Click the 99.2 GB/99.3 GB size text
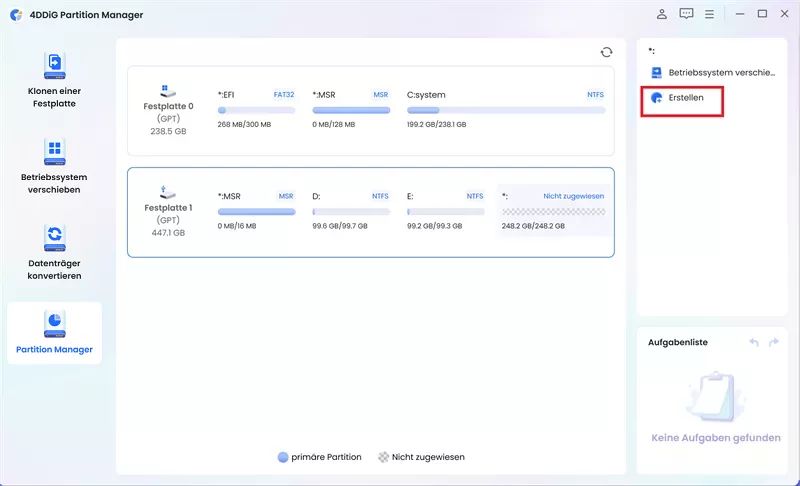Screen dimensions: 800x486 (x=435, y=226)
